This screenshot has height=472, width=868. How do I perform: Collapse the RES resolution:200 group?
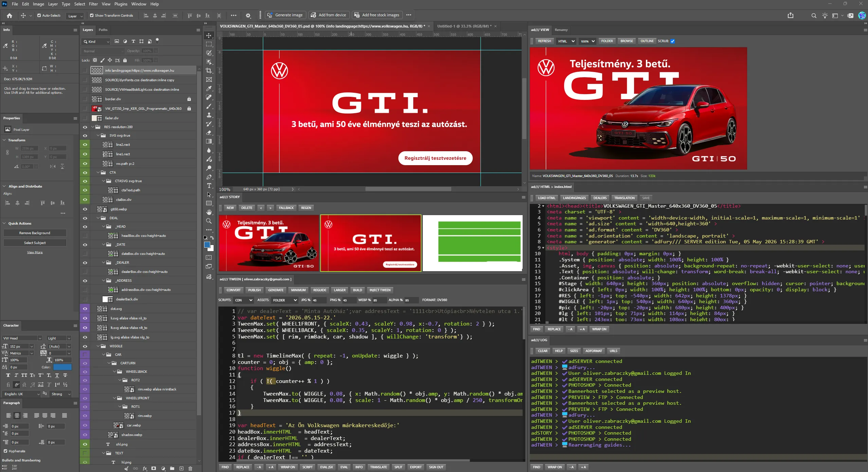pos(93,127)
